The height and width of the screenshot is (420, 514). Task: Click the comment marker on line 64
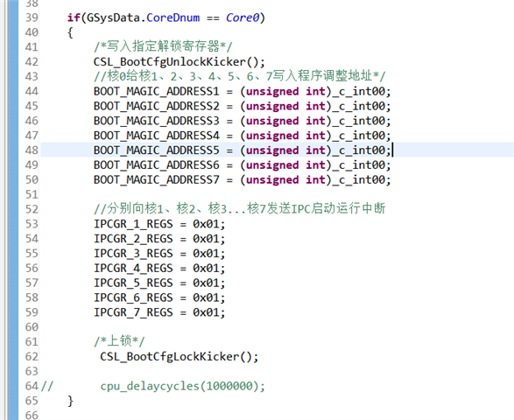(x=47, y=386)
